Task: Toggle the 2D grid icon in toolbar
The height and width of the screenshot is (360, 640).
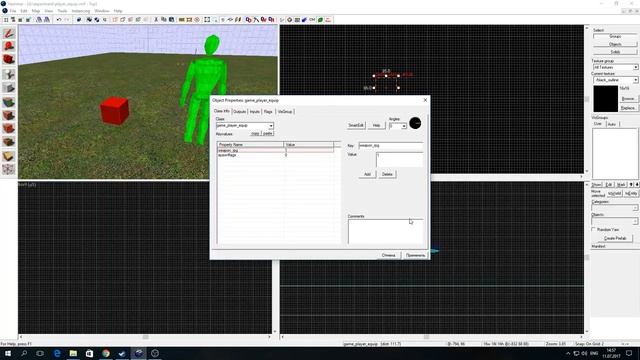Action: coord(6,20)
